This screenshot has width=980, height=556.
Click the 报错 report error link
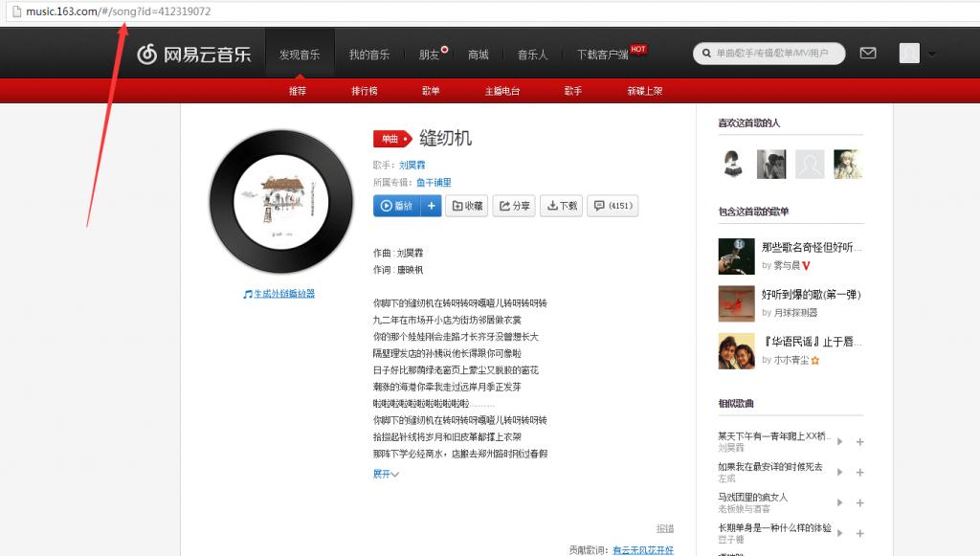click(665, 528)
